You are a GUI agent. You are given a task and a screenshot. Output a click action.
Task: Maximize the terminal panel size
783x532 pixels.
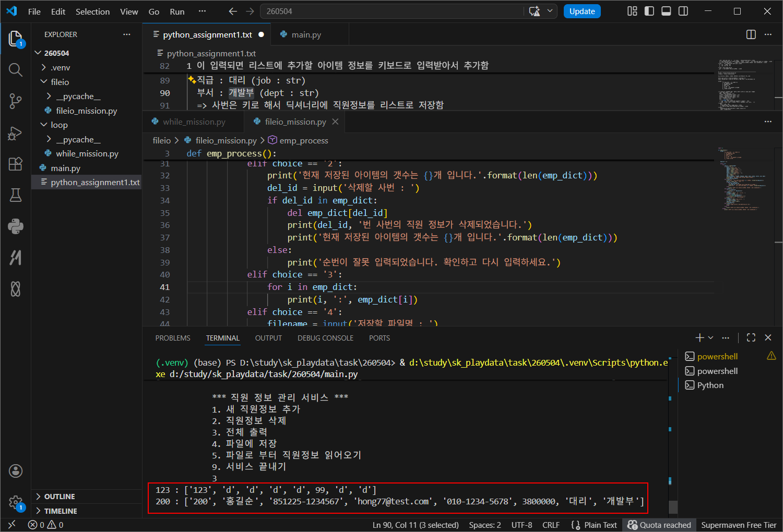pyautogui.click(x=751, y=338)
